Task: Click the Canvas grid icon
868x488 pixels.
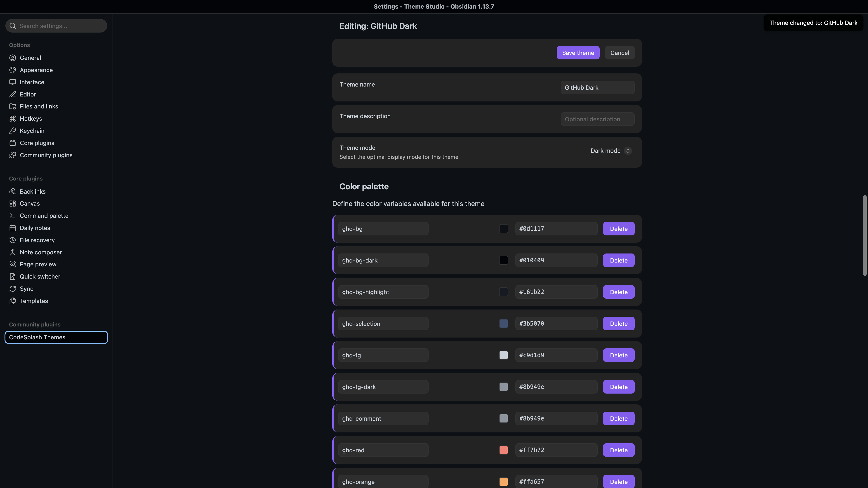Action: click(12, 203)
